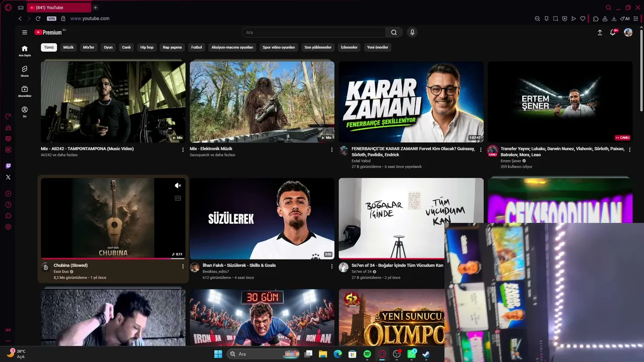Toggle the VPN badge in the address bar
Screen dimensions: 644x362
51,19
